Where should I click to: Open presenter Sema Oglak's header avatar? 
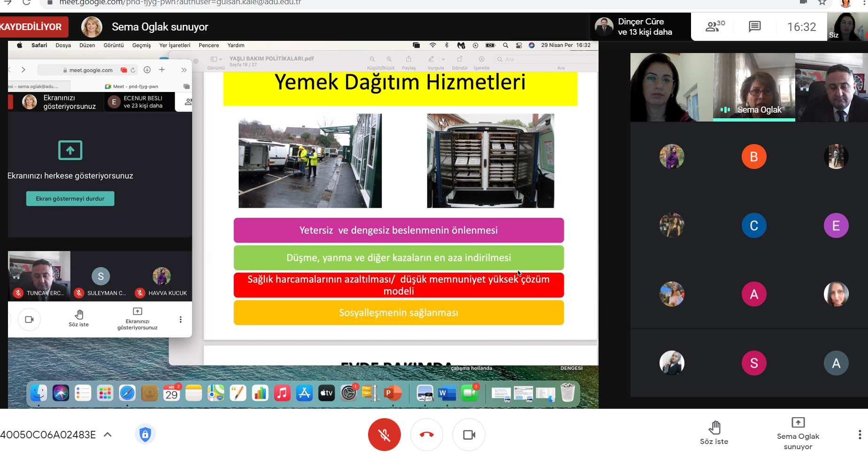click(x=92, y=27)
